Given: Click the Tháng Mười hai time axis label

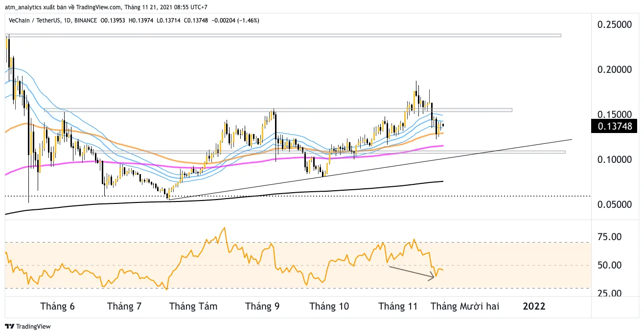Looking at the screenshot, I should pyautogui.click(x=465, y=307).
